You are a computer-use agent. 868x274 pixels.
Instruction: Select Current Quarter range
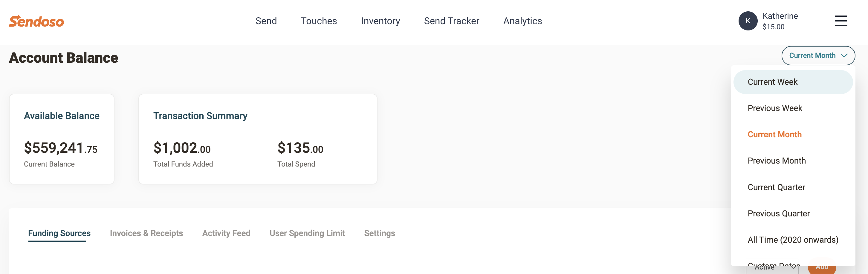pyautogui.click(x=776, y=187)
